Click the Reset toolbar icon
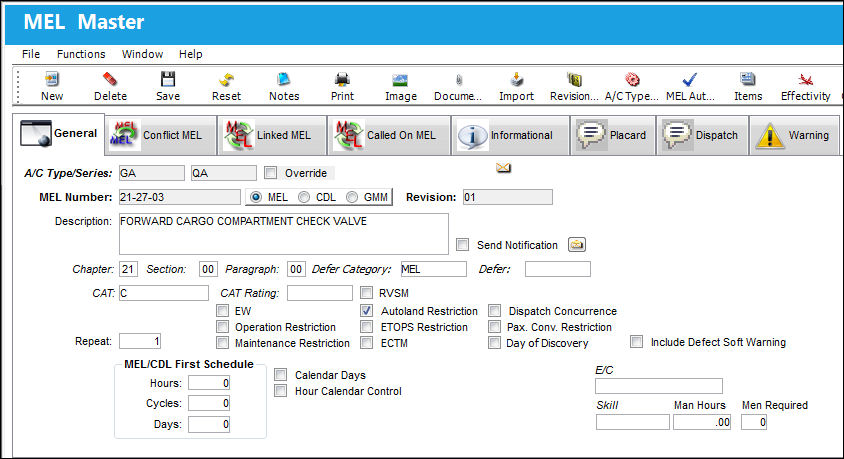 click(x=226, y=80)
